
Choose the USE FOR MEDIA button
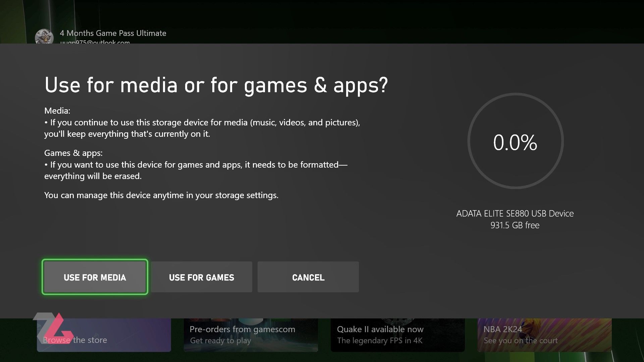tap(95, 277)
